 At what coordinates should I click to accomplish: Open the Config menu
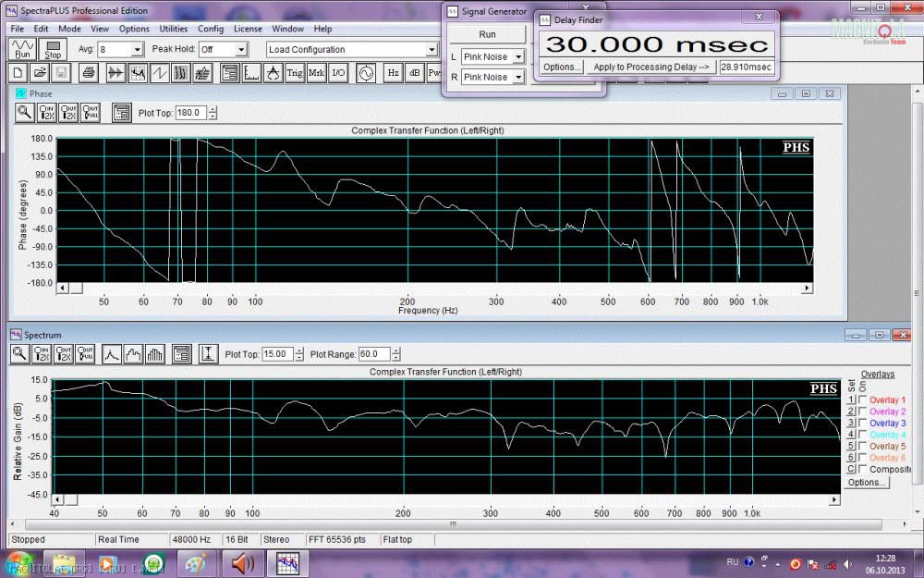[211, 29]
